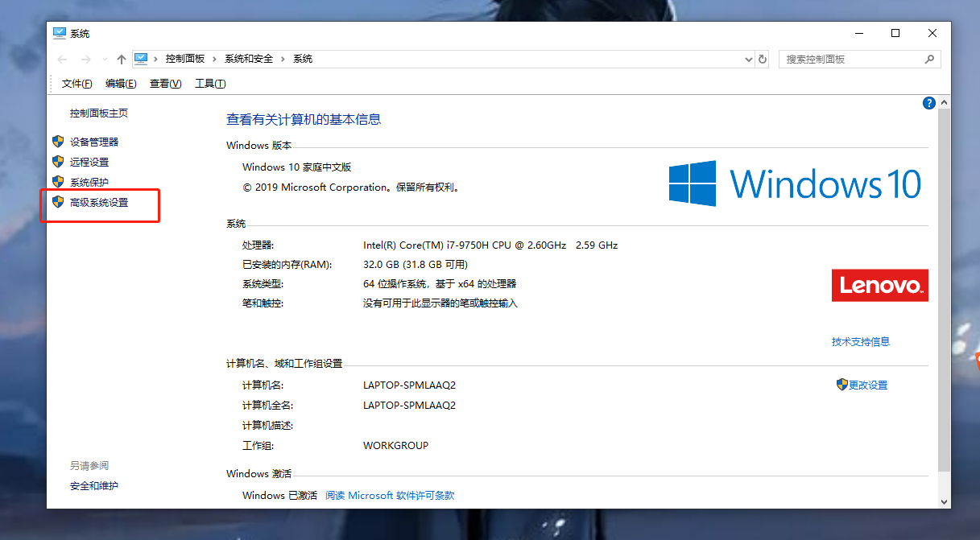
Task: Click shield icon beside 系统保护
Action: coord(58,182)
